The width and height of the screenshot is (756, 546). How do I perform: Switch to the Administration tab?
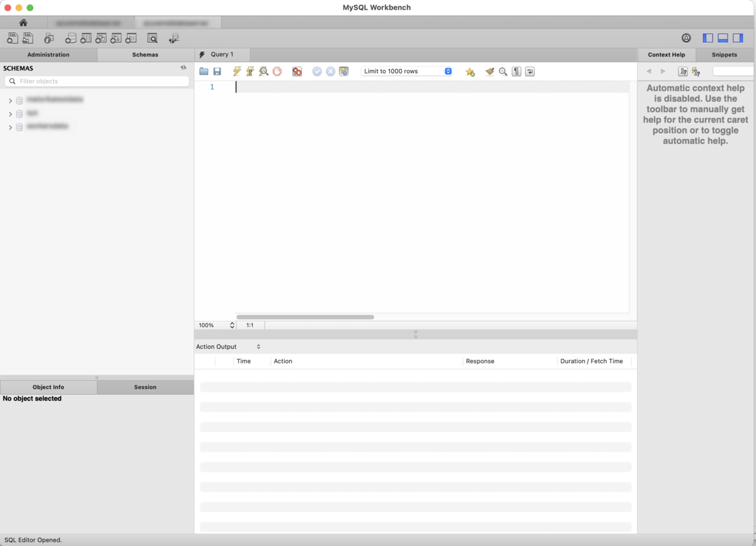(49, 55)
